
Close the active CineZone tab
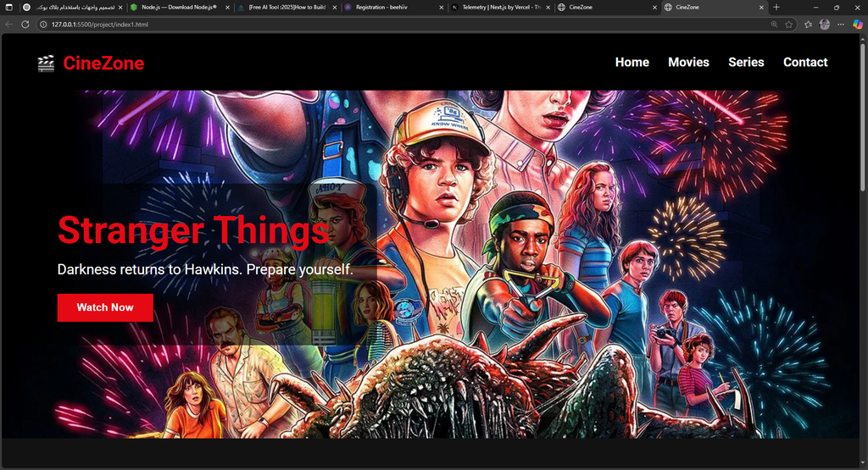tap(761, 7)
